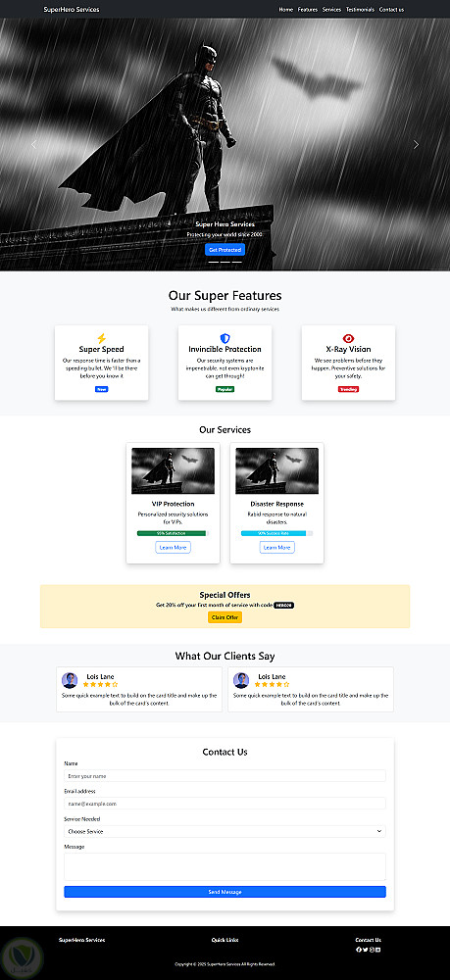Click the Get Protected button
The image size is (450, 980).
coord(225,249)
